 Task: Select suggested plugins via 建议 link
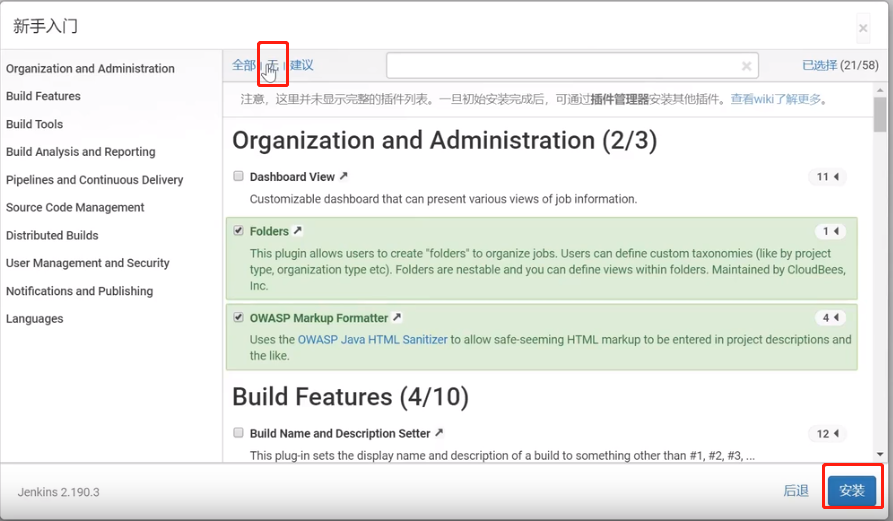(301, 65)
